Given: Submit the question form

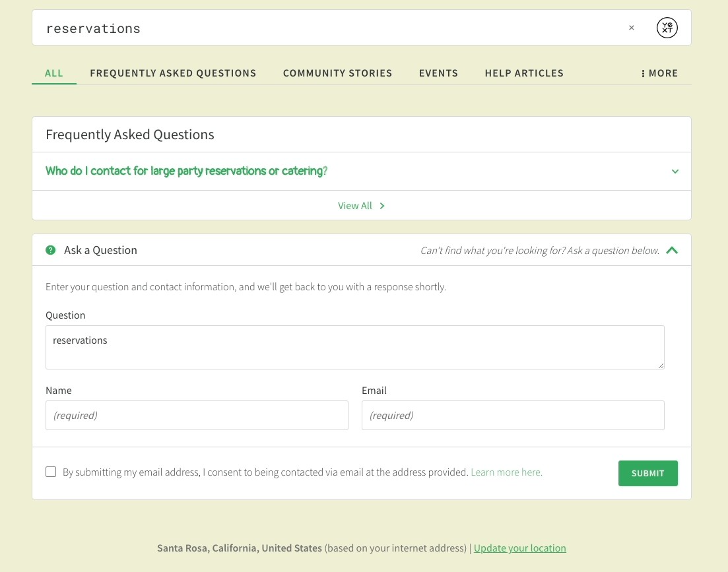Looking at the screenshot, I should pyautogui.click(x=647, y=473).
